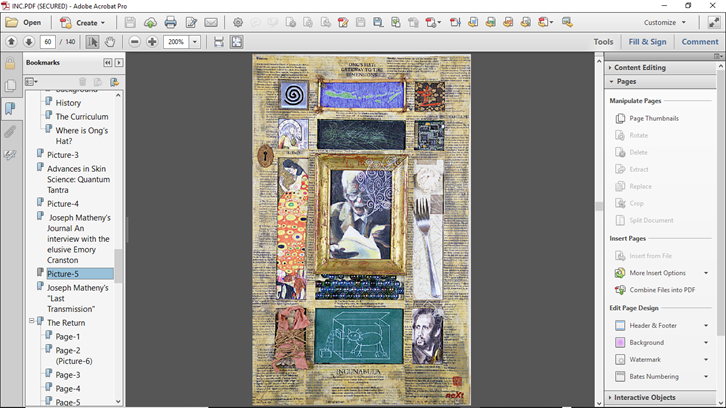Image resolution: width=726 pixels, height=408 pixels.
Task: Click the Zoom out minus button
Action: pyautogui.click(x=135, y=42)
